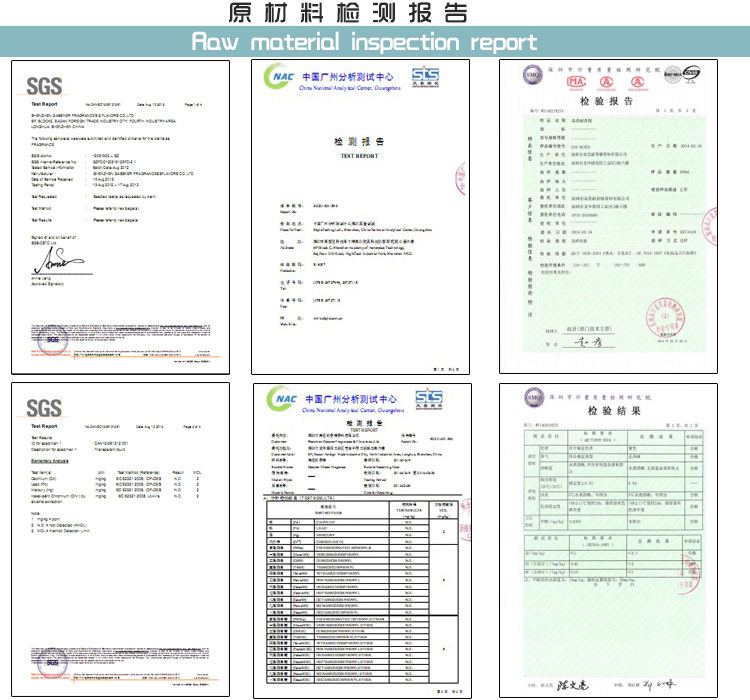Click handwritten signatures at the bottom of the 检验结果 page
This screenshot has width=750, height=700.
pos(616,685)
